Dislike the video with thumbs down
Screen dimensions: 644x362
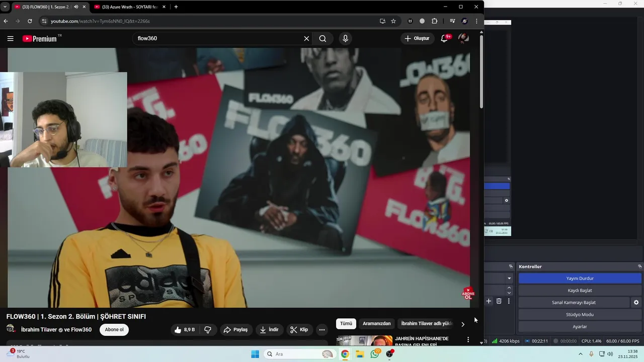(208, 330)
